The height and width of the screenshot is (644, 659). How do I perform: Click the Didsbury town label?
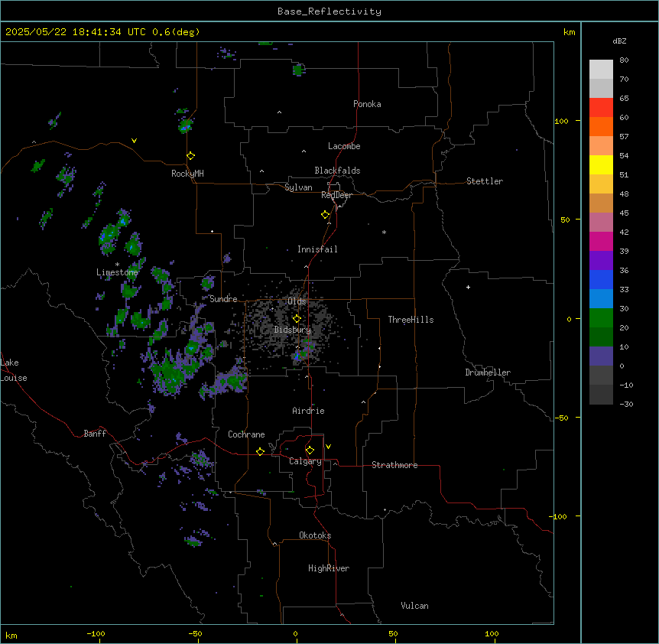pos(293,330)
